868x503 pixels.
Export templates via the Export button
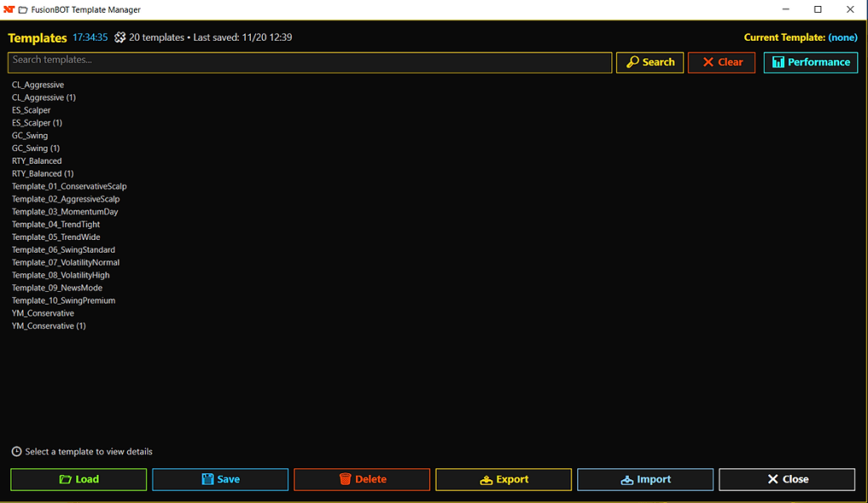tap(504, 479)
